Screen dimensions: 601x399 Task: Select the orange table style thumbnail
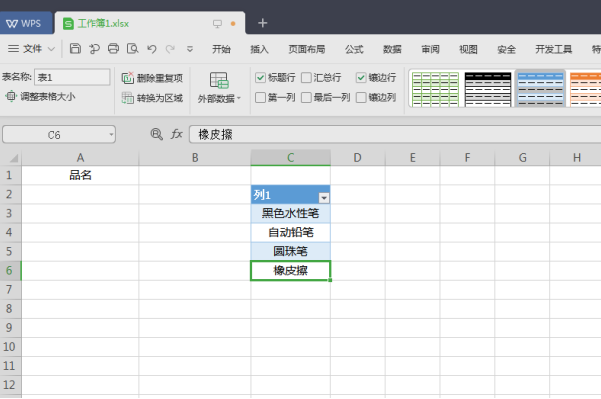[x=585, y=89]
